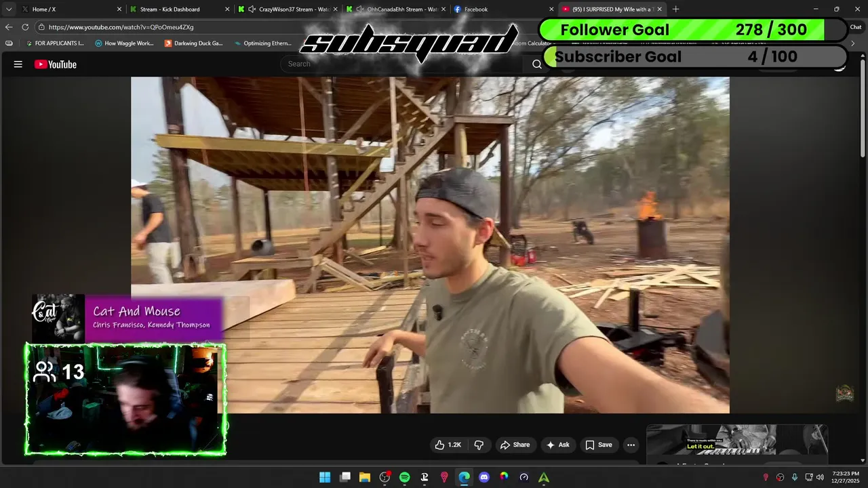Open the 'How Waggle Work...' bookmark
Screen dimensions: 868x488
click(124, 43)
